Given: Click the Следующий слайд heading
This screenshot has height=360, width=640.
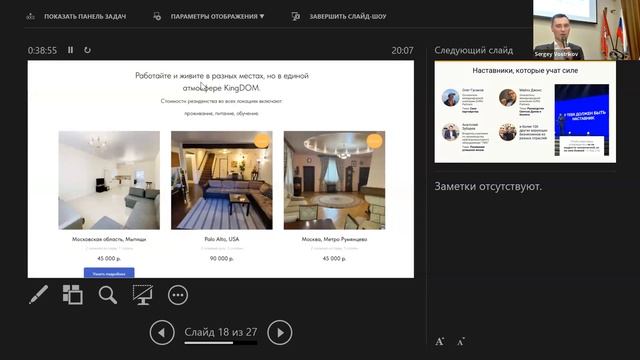Looking at the screenshot, I should point(473,50).
